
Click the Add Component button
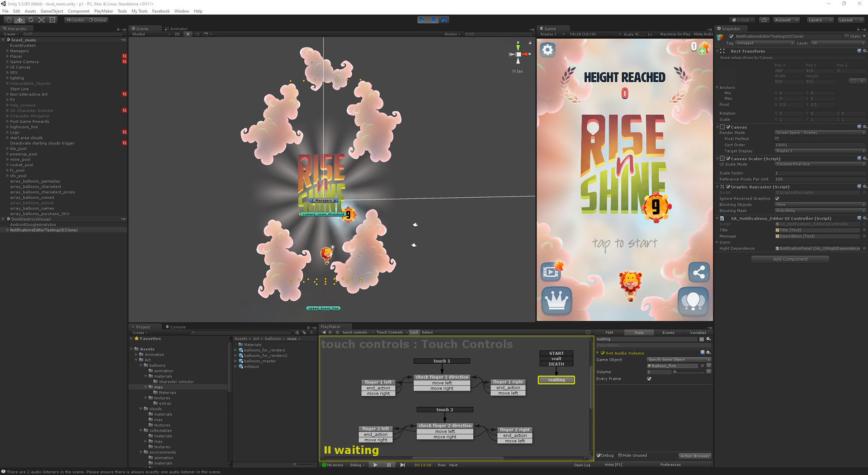point(790,259)
